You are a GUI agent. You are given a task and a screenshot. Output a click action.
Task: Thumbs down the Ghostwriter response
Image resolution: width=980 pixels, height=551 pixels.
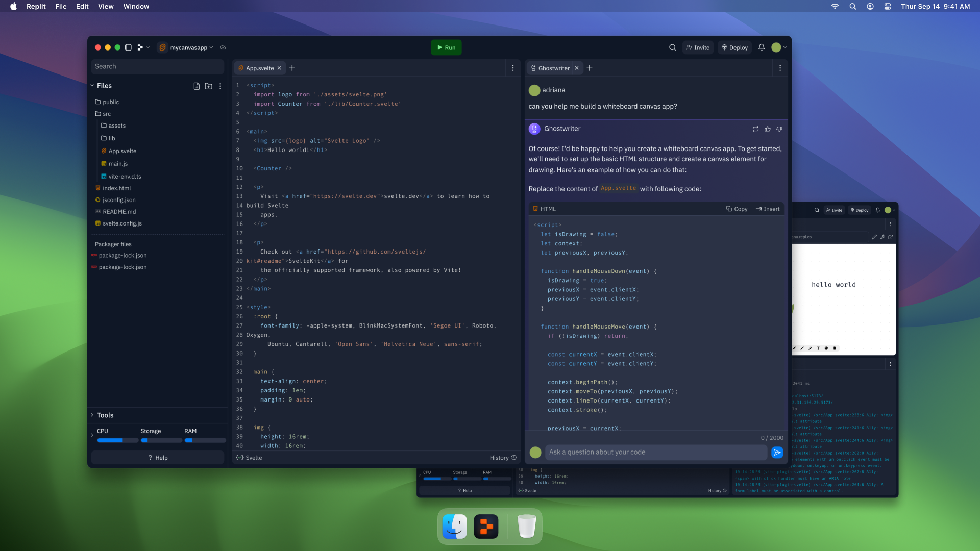779,129
